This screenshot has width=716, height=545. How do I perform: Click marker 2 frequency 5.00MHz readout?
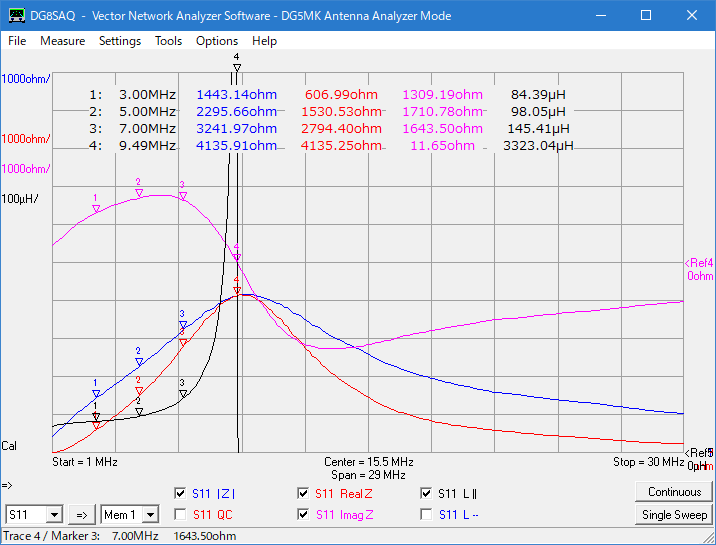click(147, 111)
